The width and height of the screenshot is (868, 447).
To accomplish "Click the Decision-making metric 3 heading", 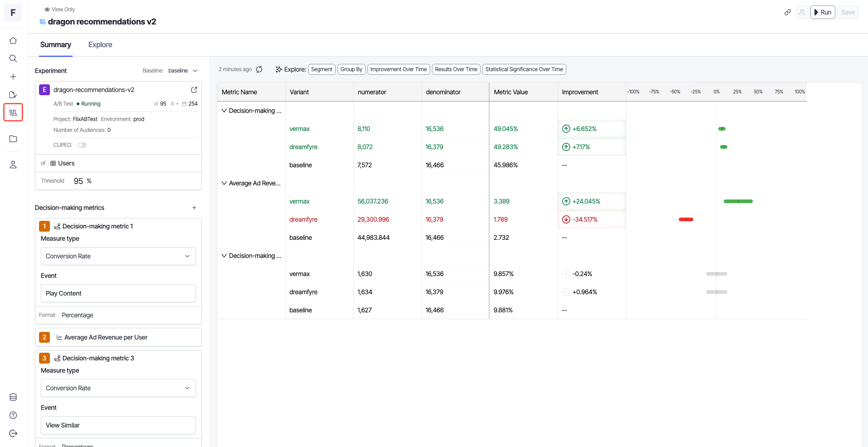I will point(98,358).
